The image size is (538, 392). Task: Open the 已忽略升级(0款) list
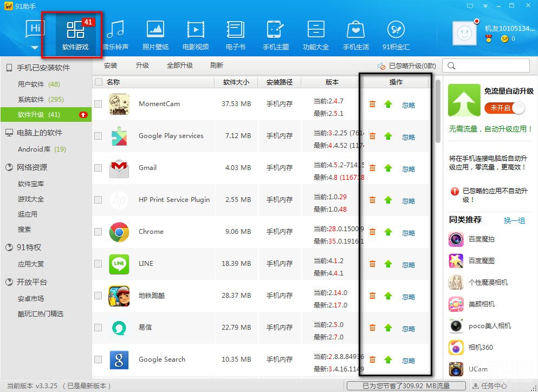click(x=406, y=66)
